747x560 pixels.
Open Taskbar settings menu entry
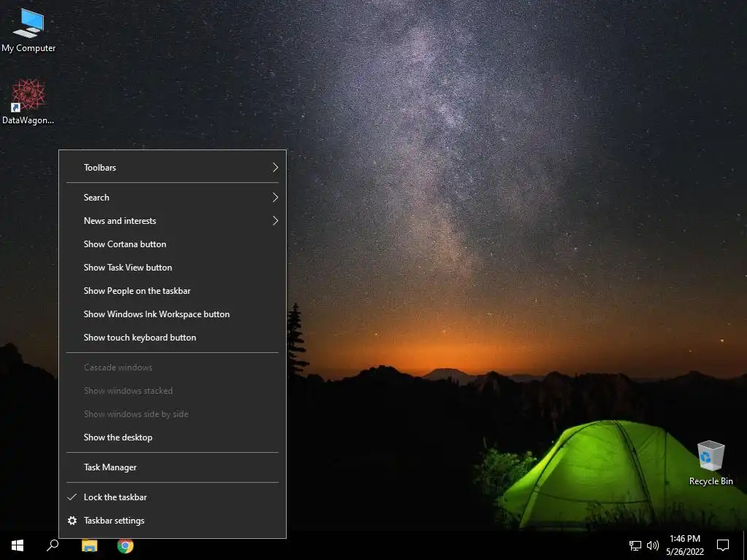[172, 520]
